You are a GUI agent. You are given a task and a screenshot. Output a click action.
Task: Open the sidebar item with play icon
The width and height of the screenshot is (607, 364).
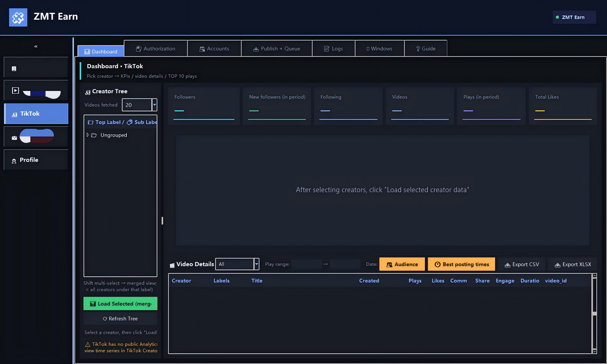[36, 91]
